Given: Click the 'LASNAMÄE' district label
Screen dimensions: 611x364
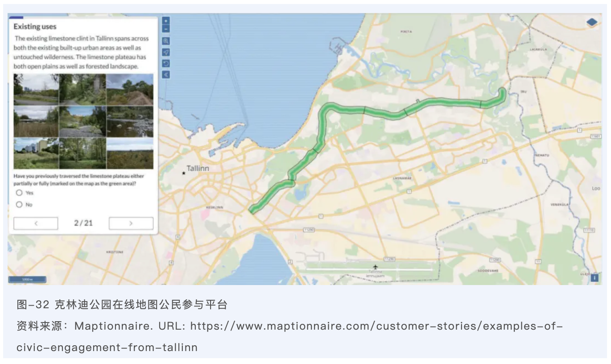Looking at the screenshot, I should coord(402,178).
